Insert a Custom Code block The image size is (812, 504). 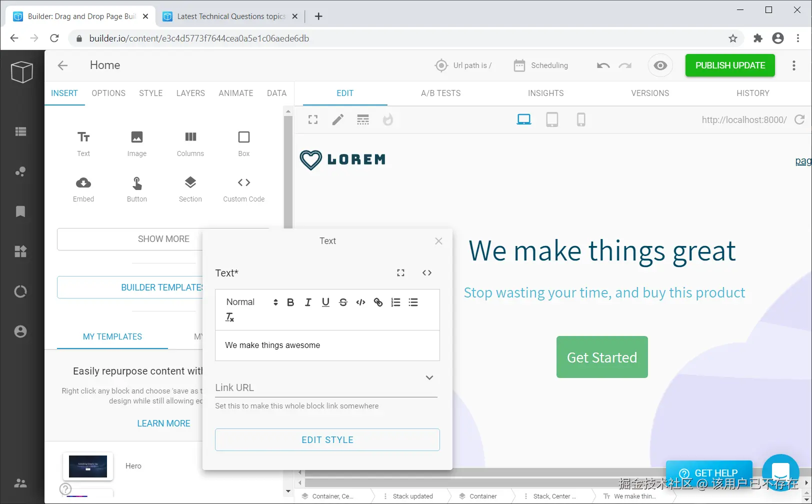coord(244,189)
